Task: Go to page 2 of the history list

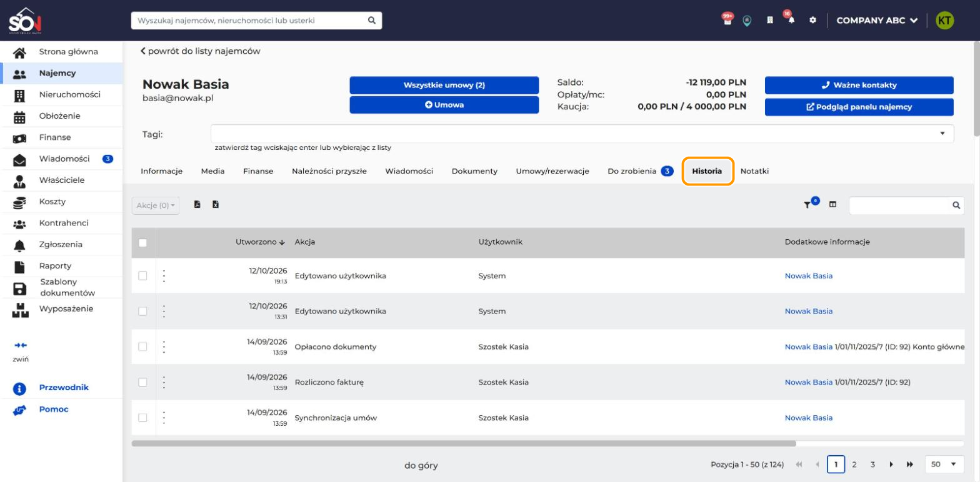Action: tap(854, 465)
